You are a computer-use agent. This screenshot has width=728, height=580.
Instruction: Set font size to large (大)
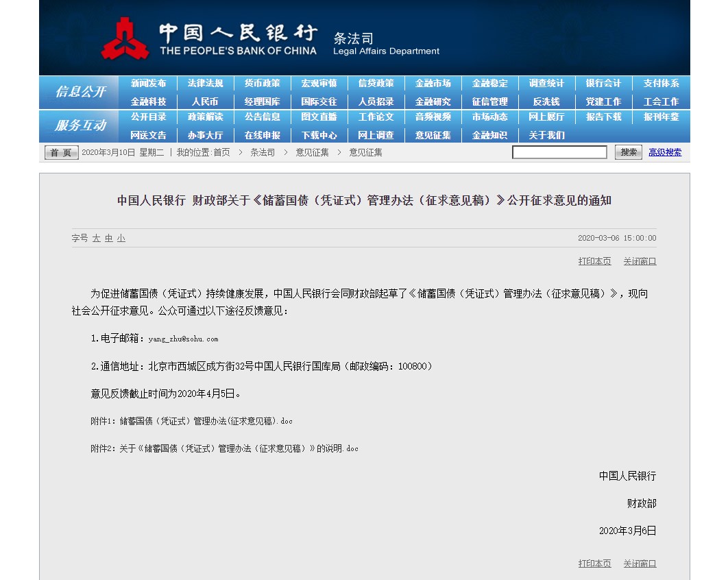97,239
